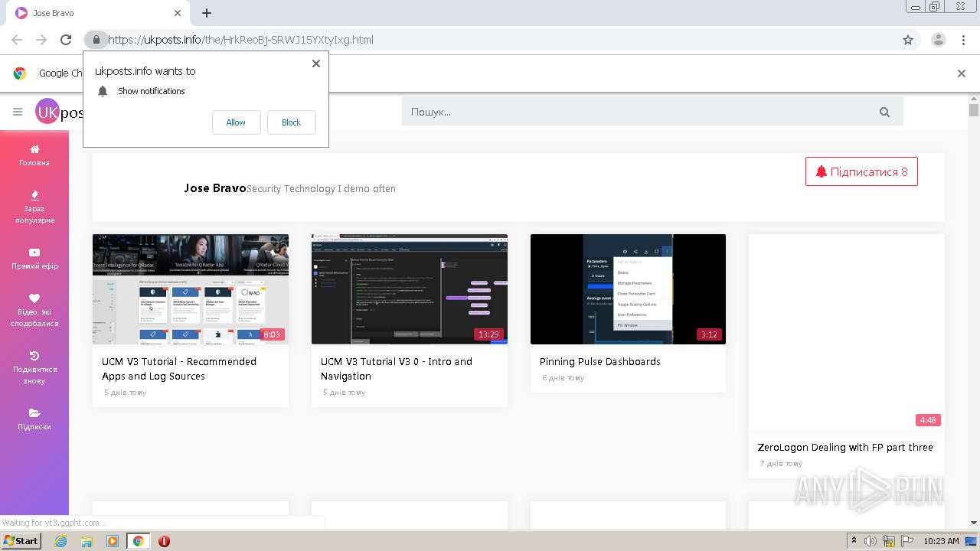
Task: Open Recommended Apps and Log Sources thumbnail
Action: click(x=191, y=289)
